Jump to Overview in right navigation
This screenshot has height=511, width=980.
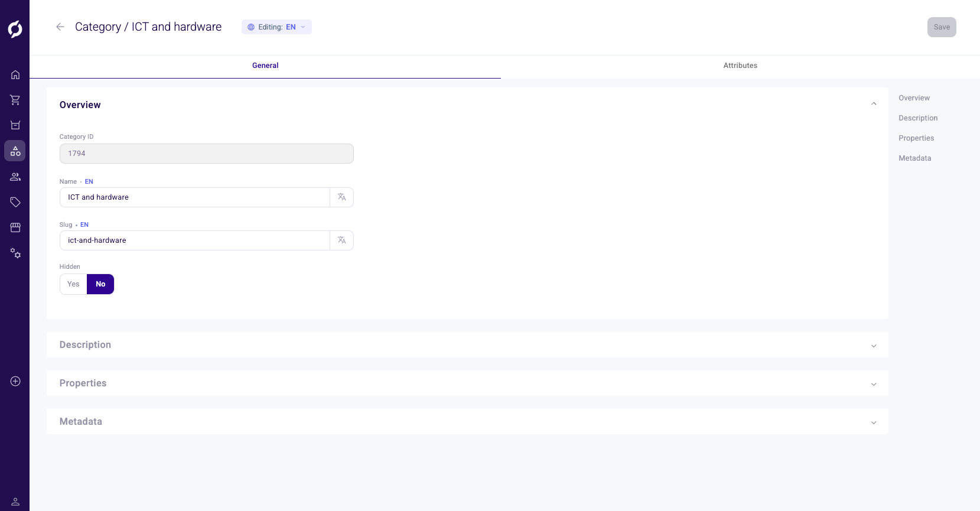[914, 98]
